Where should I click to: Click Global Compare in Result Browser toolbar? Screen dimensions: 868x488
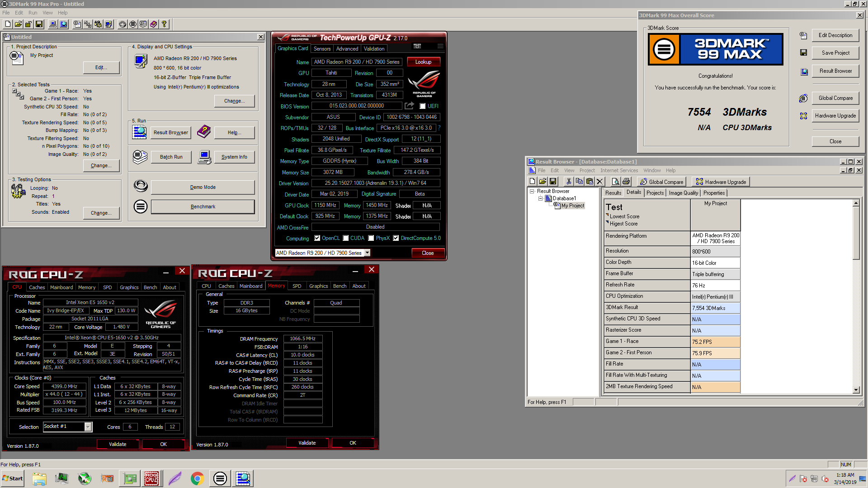[x=661, y=182]
